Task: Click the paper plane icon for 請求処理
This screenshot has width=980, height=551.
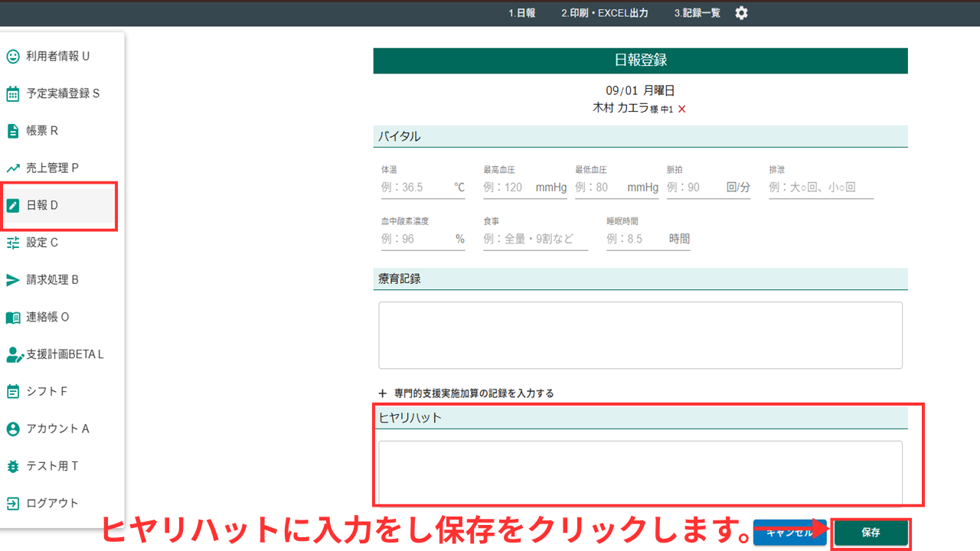Action: click(x=13, y=280)
